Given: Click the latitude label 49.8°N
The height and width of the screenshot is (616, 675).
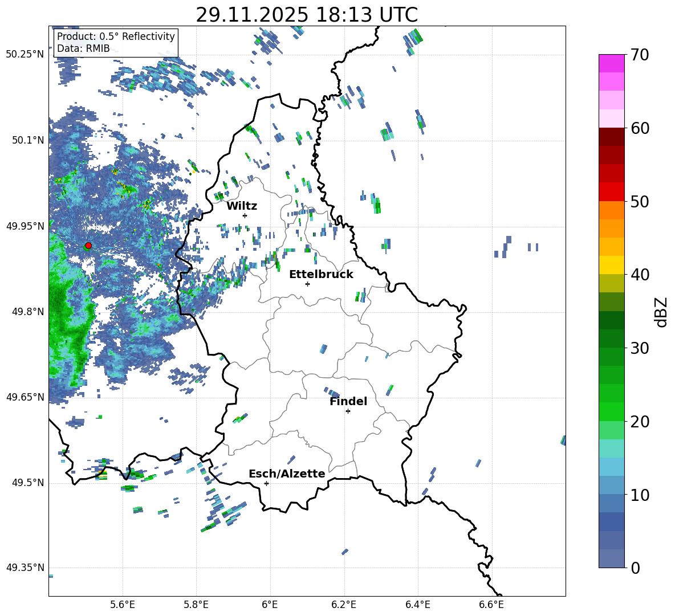Looking at the screenshot, I should 28,312.
